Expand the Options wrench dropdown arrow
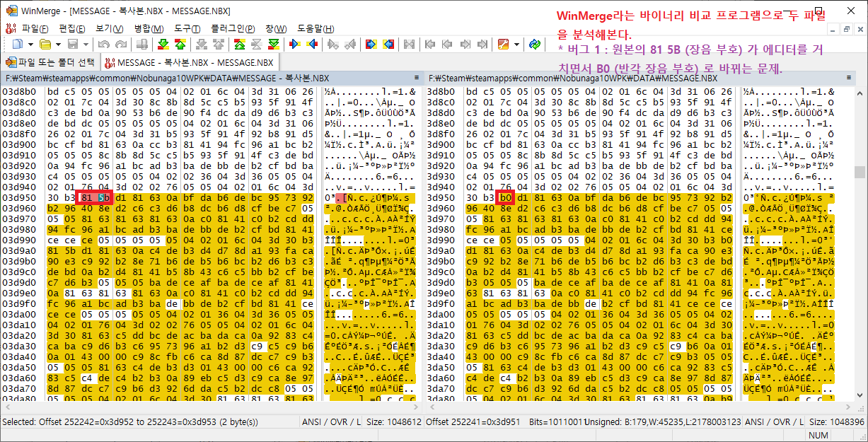 click(x=516, y=44)
